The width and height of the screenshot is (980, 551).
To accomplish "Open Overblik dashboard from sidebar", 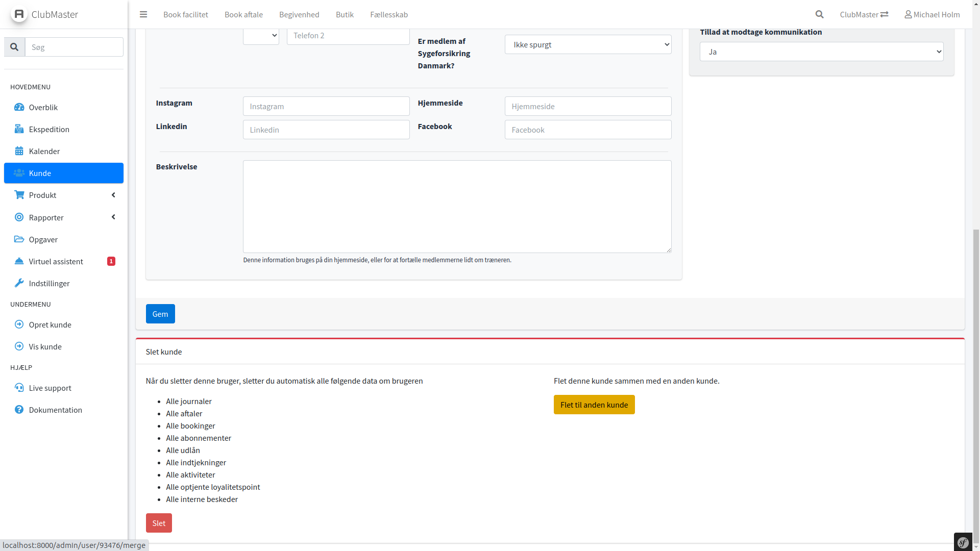I will (x=43, y=107).
